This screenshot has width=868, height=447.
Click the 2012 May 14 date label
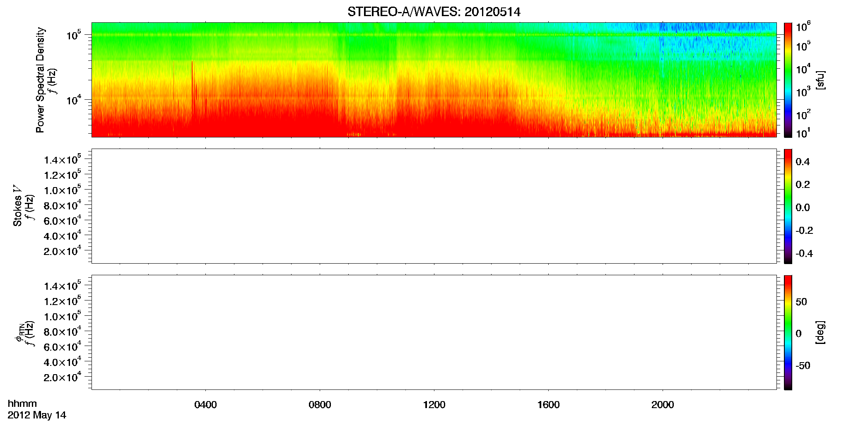coord(37,415)
